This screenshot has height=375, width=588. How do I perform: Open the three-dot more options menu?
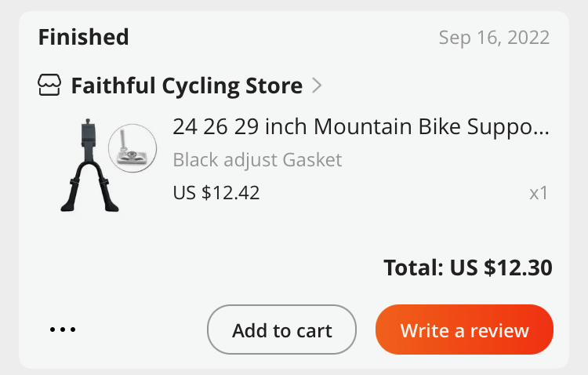[63, 329]
